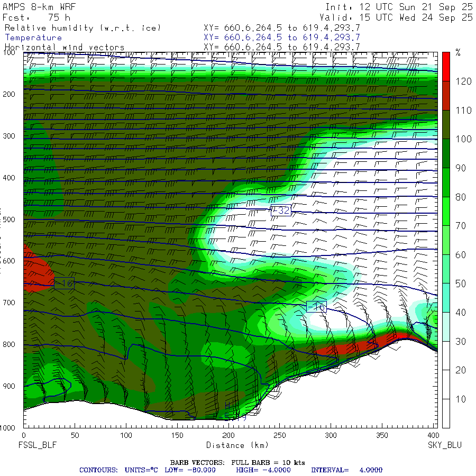Viewport: 476px width, 476px height.
Task: Click the "120" color bar tick label
Action: [463, 81]
